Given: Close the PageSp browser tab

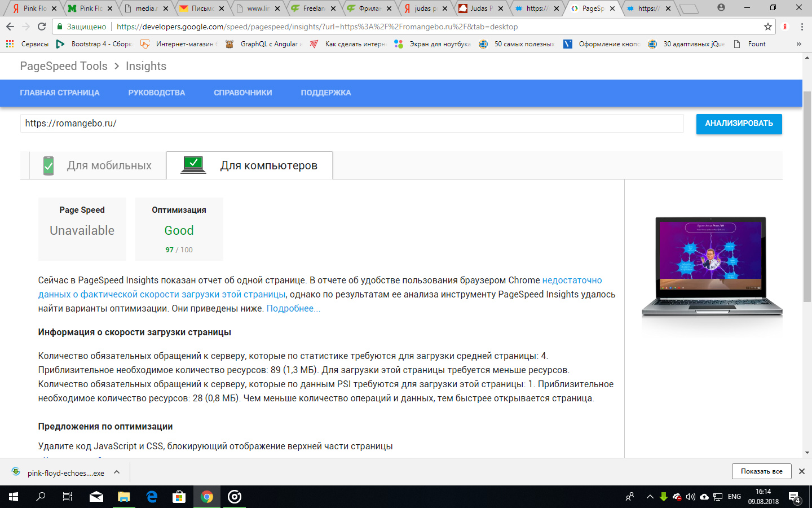Looking at the screenshot, I should pos(612,8).
